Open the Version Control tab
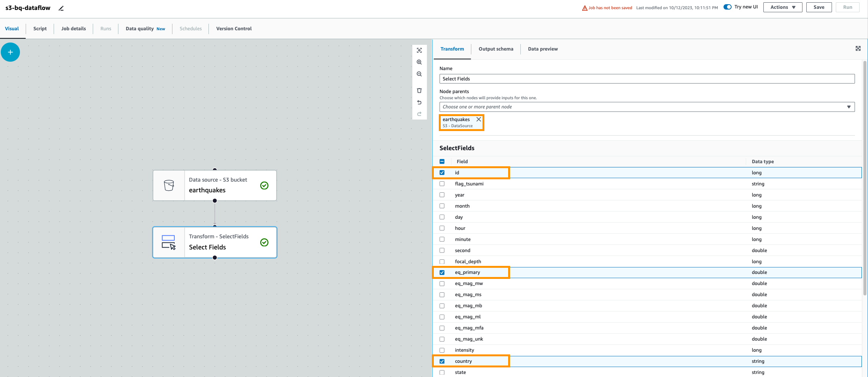The width and height of the screenshot is (868, 377). pos(234,29)
